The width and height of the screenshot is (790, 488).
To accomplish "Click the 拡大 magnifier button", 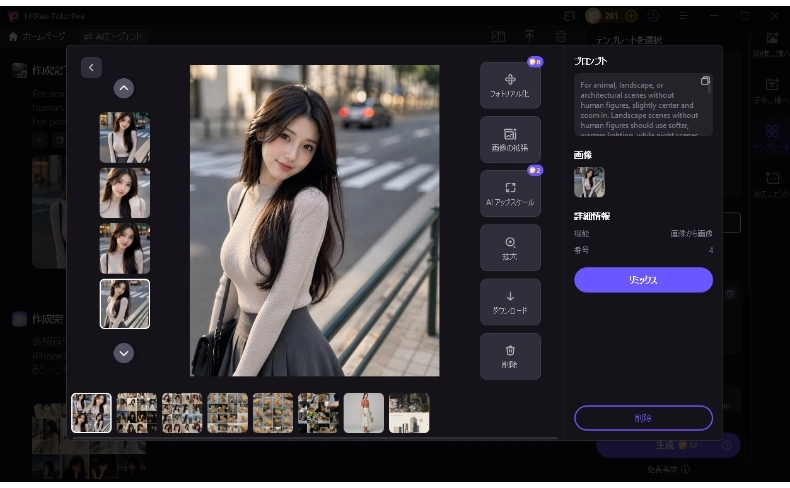I will point(510,248).
